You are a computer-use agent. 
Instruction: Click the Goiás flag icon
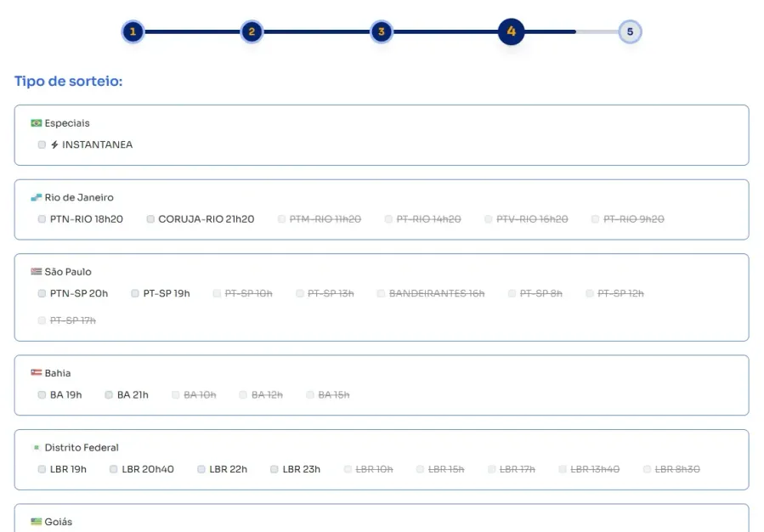pos(37,522)
